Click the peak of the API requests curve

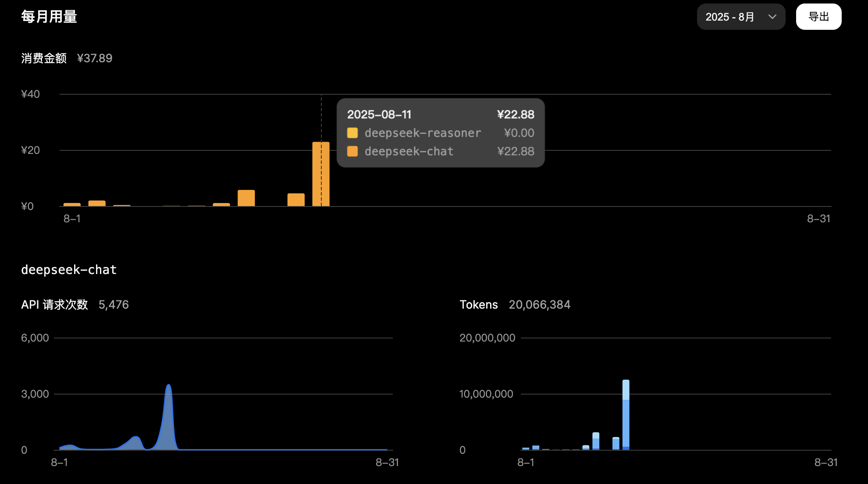(x=168, y=386)
